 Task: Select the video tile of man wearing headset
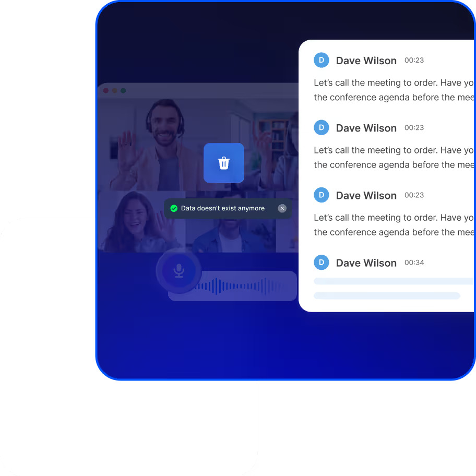point(157,141)
